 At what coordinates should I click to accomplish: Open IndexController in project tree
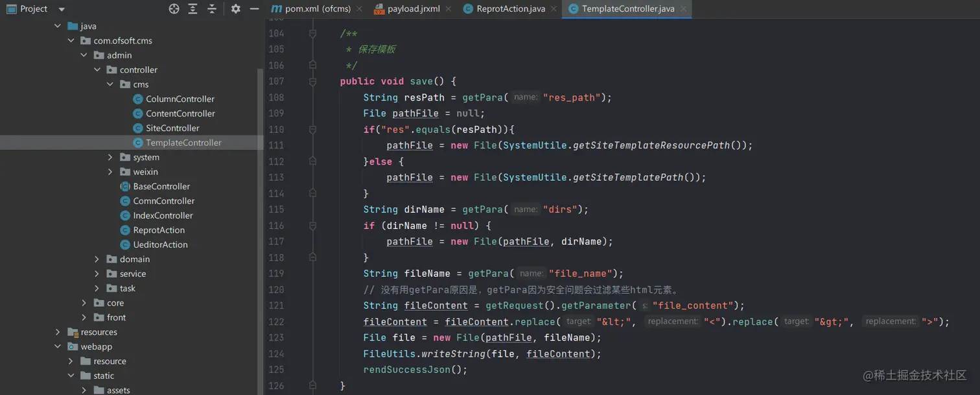coord(163,215)
